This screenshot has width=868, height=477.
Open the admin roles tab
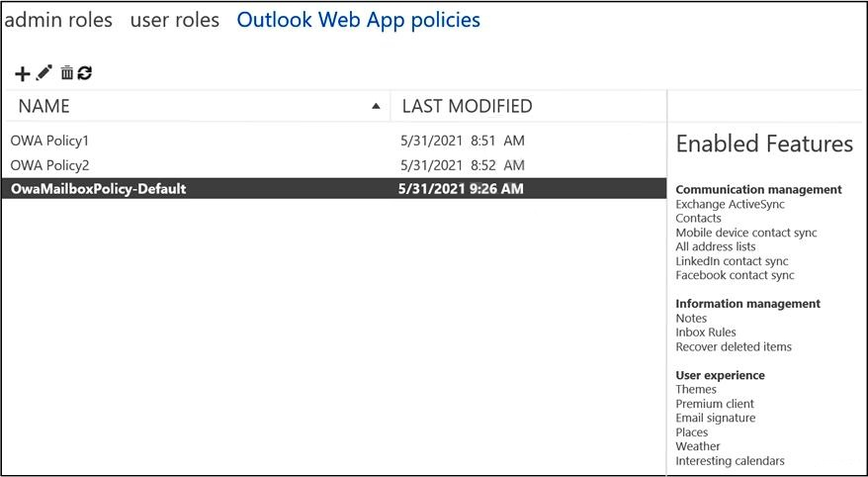point(58,20)
